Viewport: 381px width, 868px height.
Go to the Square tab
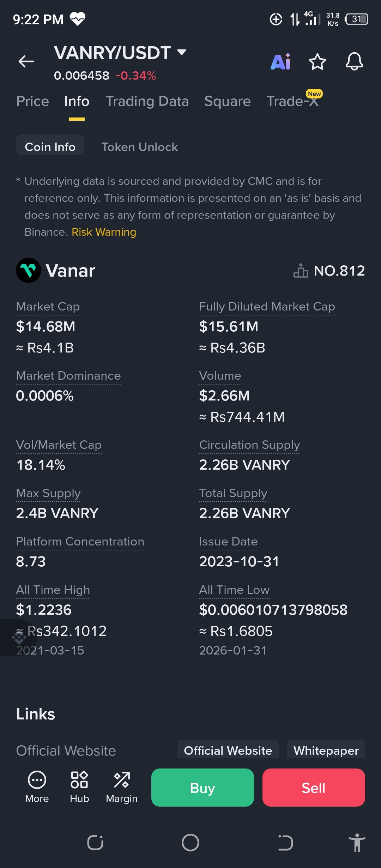point(227,101)
